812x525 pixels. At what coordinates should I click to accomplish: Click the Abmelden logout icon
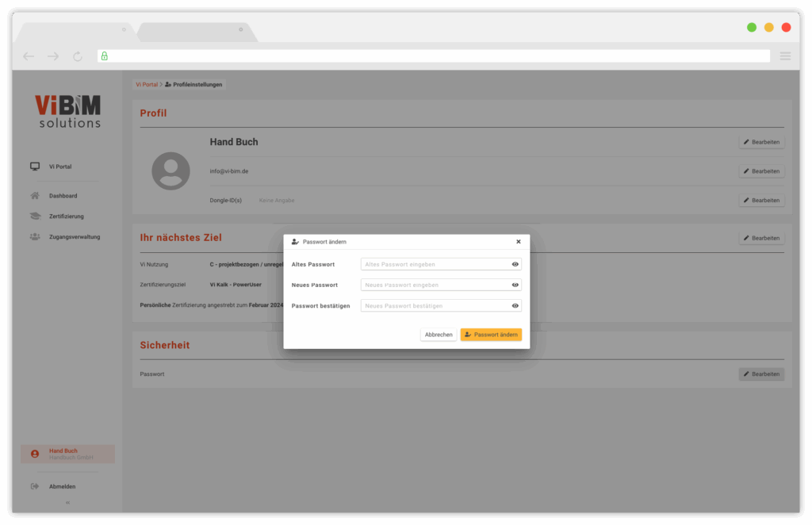35,486
